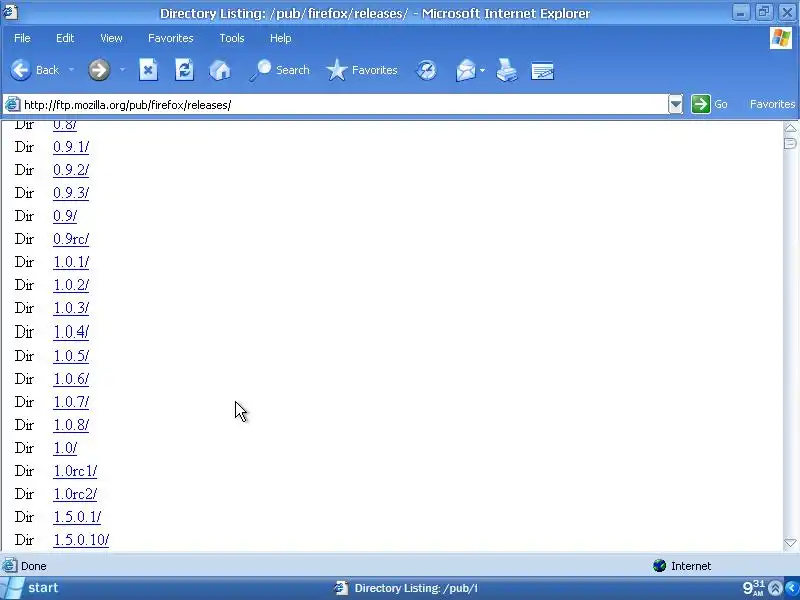Navigate to the 1.0rc2/ folder

75,493
